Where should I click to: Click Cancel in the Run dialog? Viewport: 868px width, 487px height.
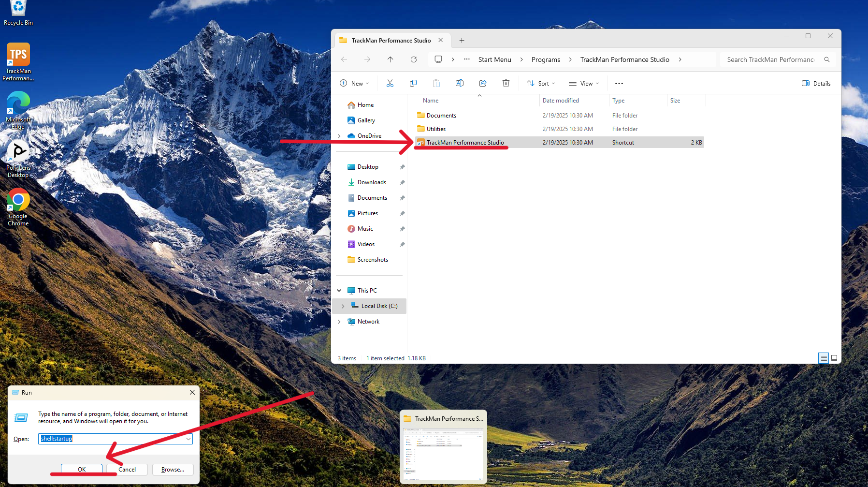[x=127, y=469]
